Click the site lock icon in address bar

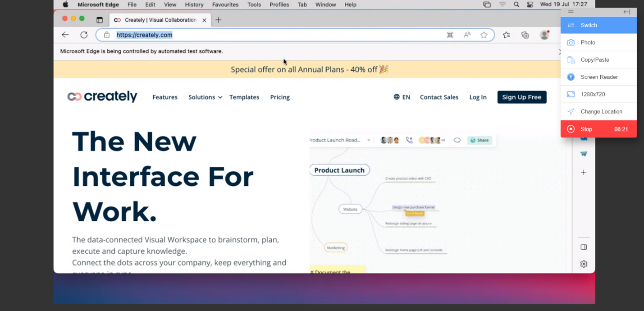[x=107, y=35]
